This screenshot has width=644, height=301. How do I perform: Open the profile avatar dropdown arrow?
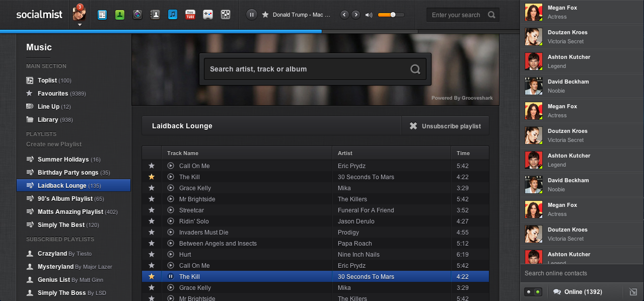click(x=80, y=24)
